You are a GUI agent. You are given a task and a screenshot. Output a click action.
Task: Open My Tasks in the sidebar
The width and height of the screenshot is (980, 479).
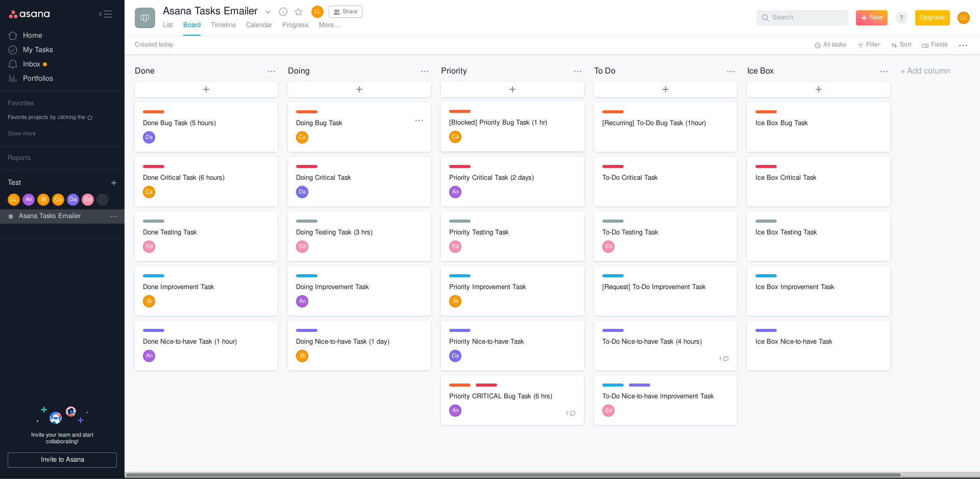coord(38,50)
